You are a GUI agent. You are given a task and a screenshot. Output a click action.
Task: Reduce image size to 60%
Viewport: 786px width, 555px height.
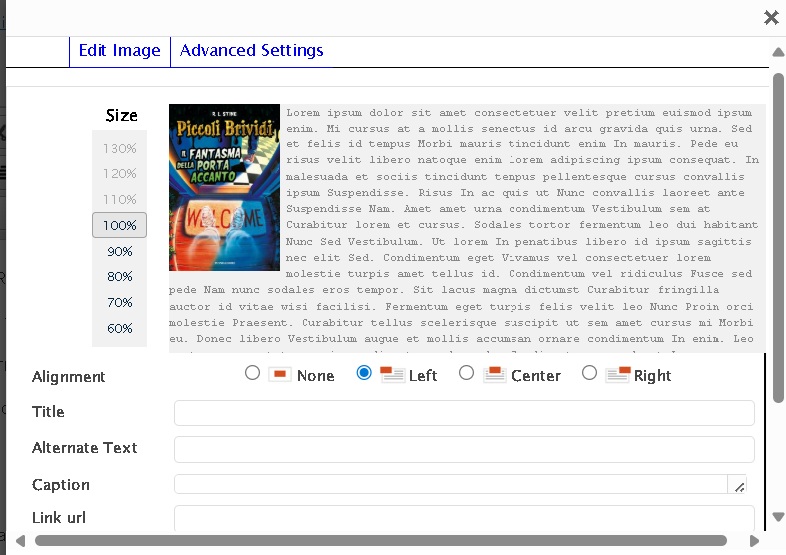120,328
